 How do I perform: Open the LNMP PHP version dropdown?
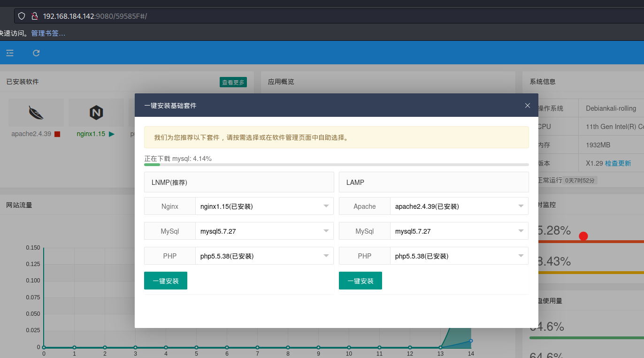click(264, 256)
